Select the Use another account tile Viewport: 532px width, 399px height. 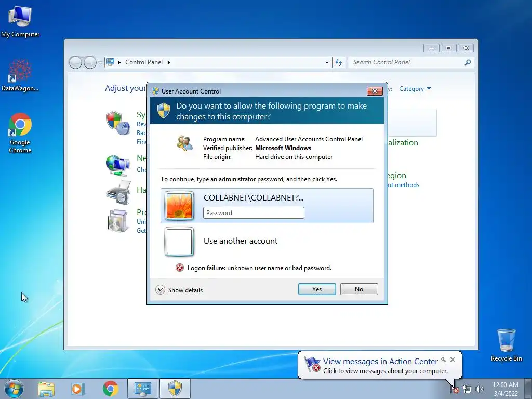267,241
